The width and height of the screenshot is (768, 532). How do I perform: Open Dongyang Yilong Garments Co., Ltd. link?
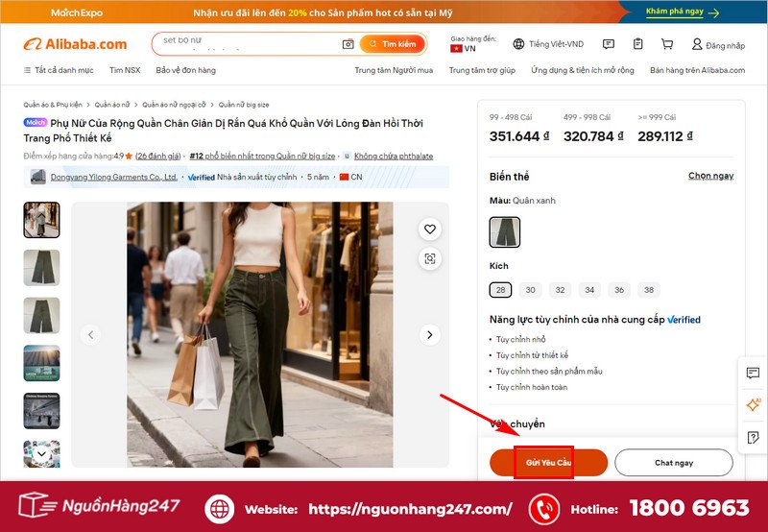point(114,177)
